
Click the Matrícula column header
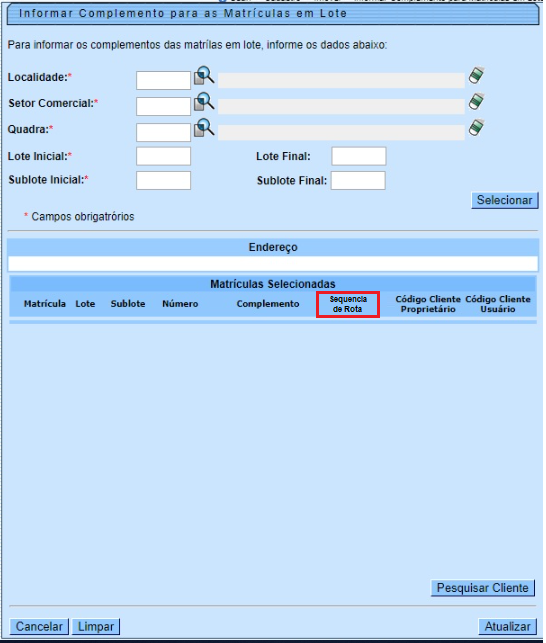click(45, 304)
